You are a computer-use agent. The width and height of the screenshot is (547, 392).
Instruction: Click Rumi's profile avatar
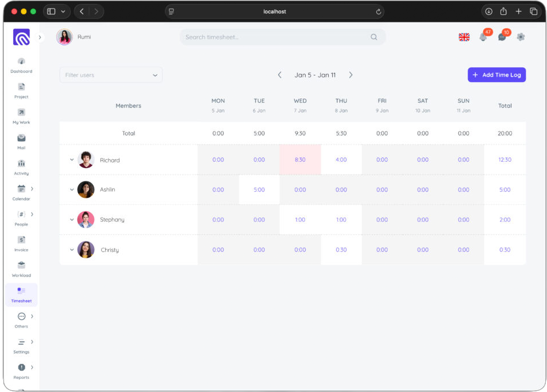tap(64, 37)
